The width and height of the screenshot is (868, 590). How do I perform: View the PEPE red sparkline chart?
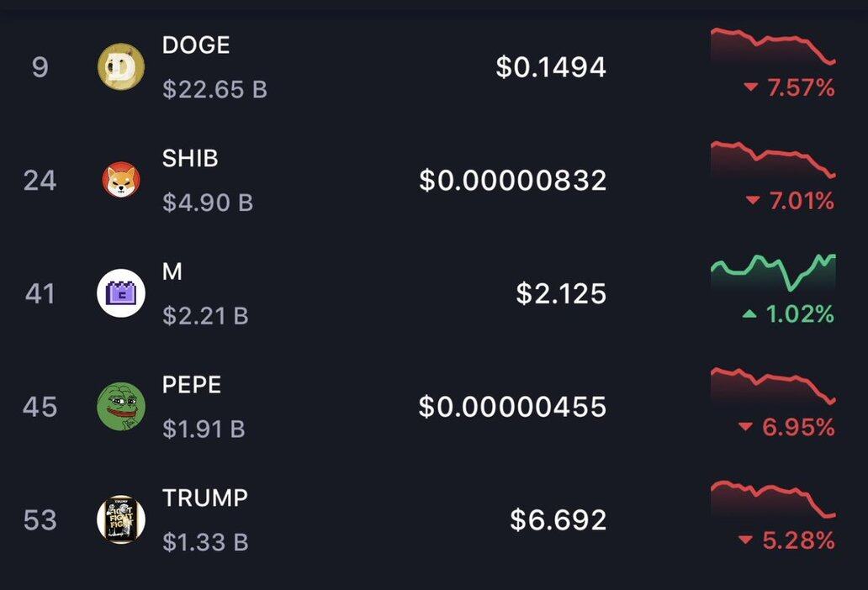tap(773, 387)
